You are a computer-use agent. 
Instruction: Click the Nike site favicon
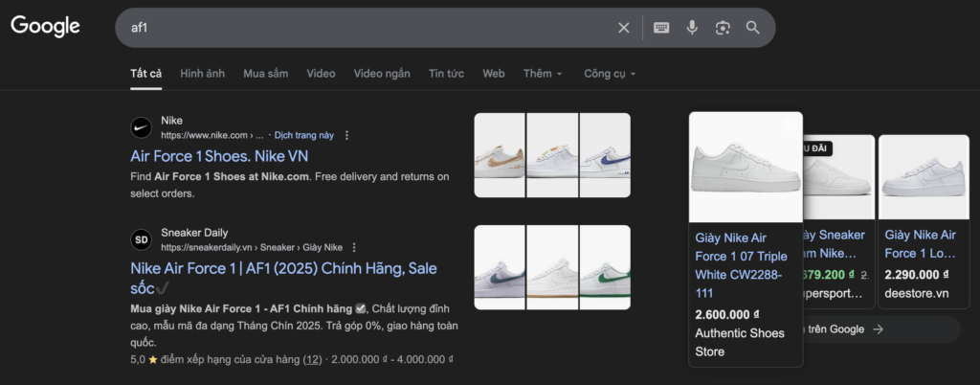click(x=141, y=127)
